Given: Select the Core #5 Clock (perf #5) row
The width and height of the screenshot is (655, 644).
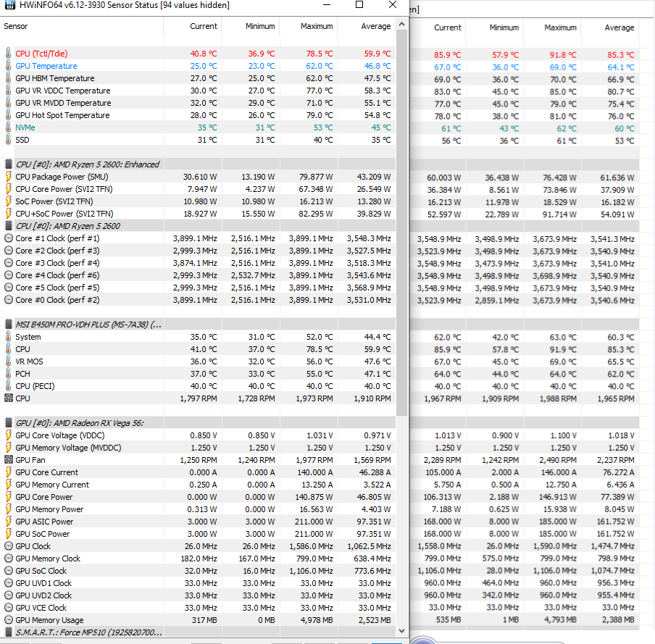Looking at the screenshot, I should [x=198, y=288].
